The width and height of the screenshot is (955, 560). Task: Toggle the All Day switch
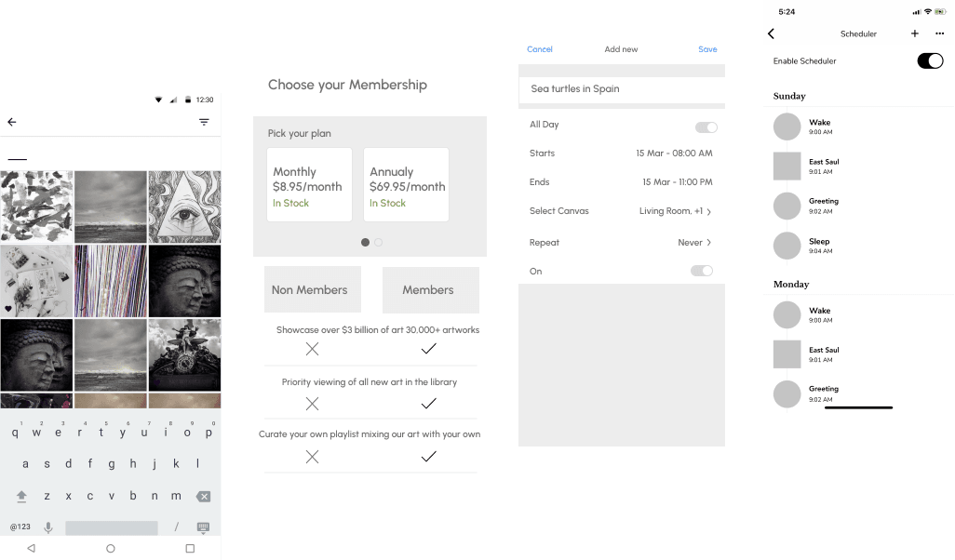click(706, 127)
